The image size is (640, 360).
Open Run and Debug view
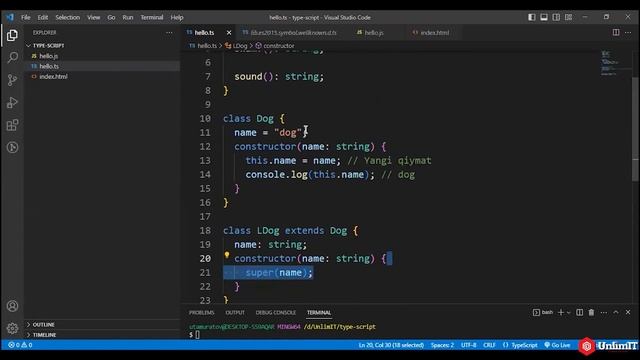[12, 102]
